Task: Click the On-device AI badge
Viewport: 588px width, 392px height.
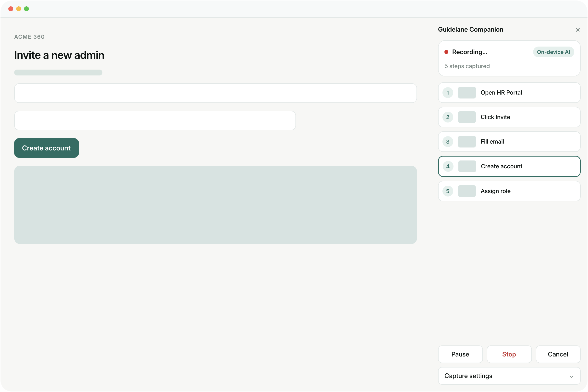Action: [553, 52]
